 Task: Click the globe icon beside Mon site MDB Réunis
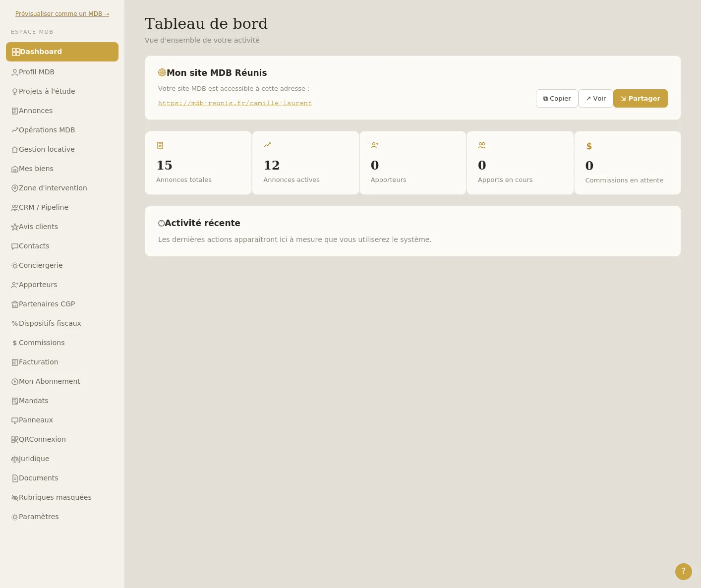[162, 72]
